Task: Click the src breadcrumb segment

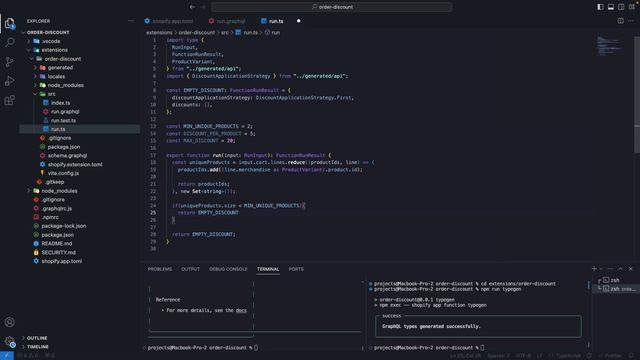Action: coord(225,32)
